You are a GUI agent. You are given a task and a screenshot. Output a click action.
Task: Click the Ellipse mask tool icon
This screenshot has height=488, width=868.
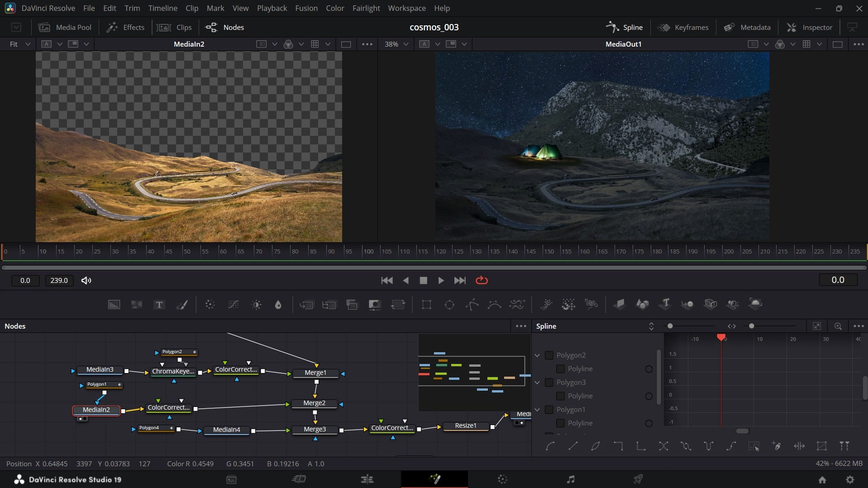click(449, 305)
